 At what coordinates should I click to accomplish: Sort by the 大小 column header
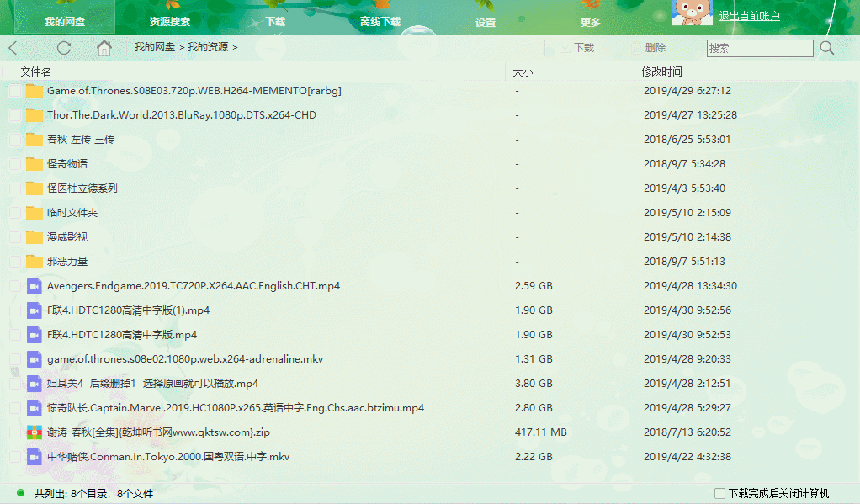(x=523, y=72)
